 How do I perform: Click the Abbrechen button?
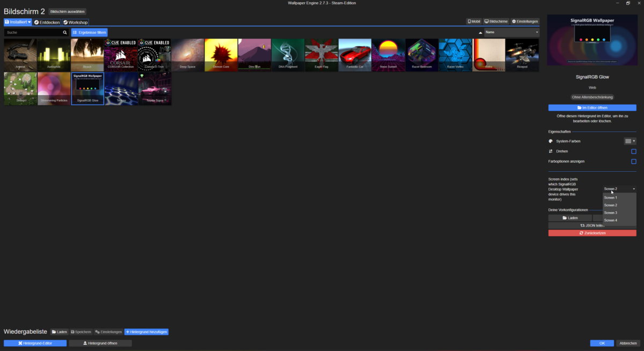tap(628, 343)
